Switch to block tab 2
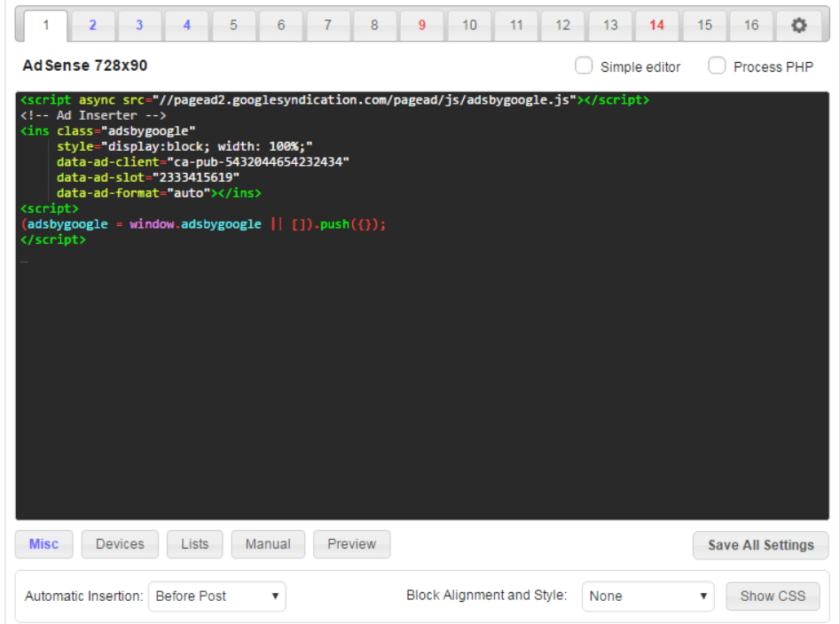 click(x=92, y=25)
